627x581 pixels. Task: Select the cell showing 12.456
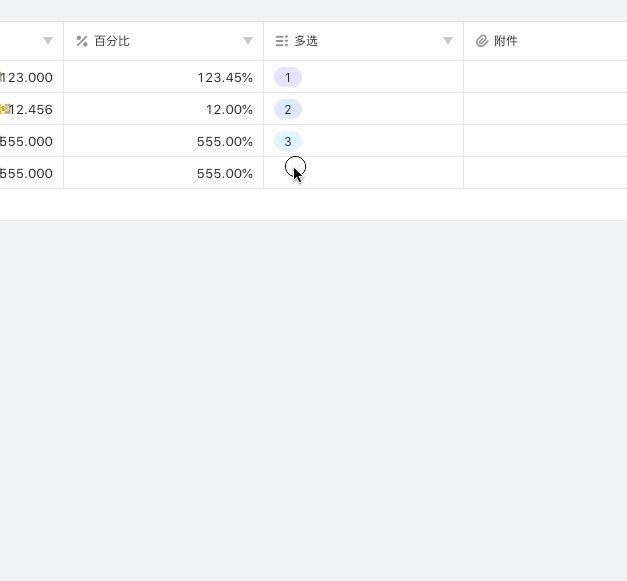pos(32,109)
